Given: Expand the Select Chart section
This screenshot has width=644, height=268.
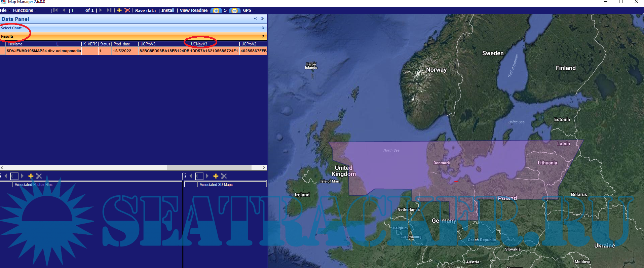Looking at the screenshot, I should [x=263, y=28].
